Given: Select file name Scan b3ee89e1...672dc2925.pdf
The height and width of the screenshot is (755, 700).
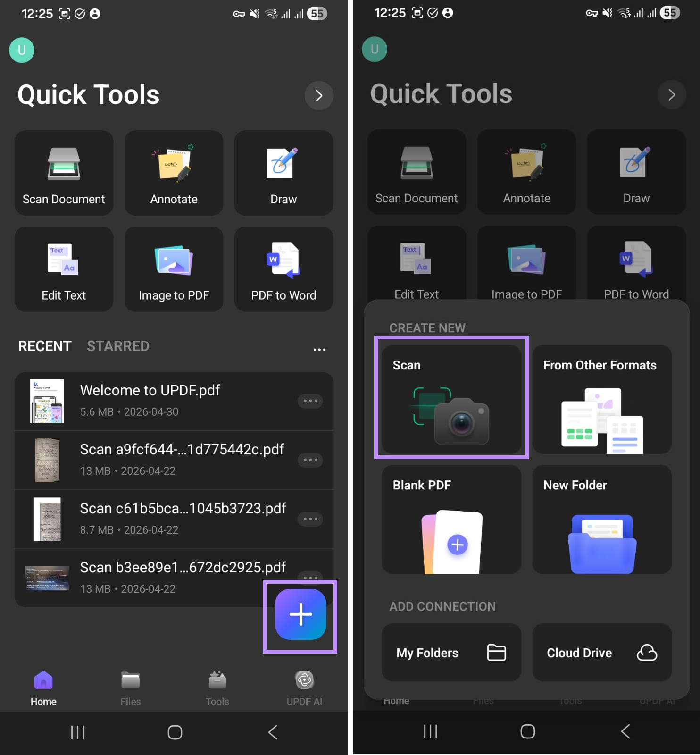Looking at the screenshot, I should tap(183, 568).
